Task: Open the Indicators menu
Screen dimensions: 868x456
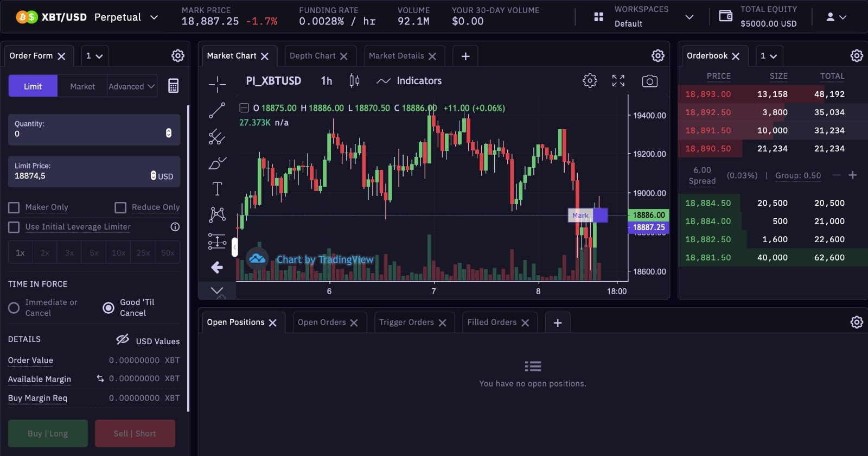Action: tap(410, 81)
